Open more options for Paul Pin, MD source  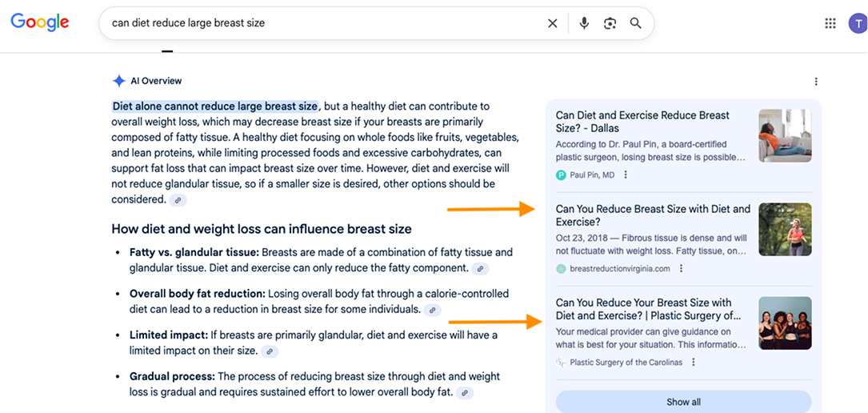626,175
